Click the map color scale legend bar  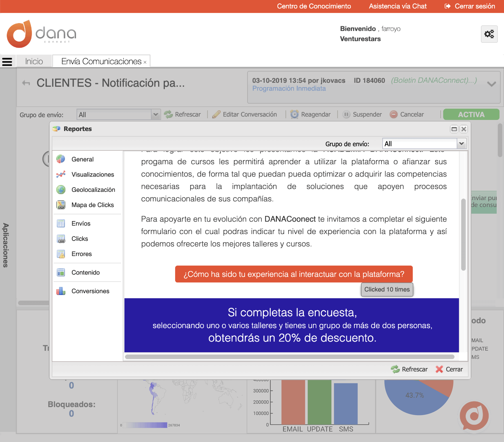(x=145, y=425)
